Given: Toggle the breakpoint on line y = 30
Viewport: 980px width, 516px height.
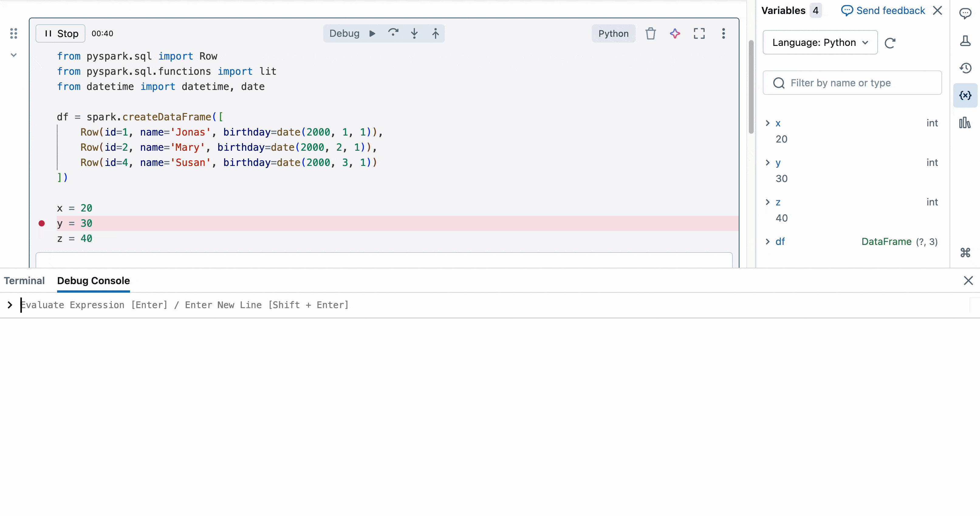Looking at the screenshot, I should pyautogui.click(x=42, y=223).
